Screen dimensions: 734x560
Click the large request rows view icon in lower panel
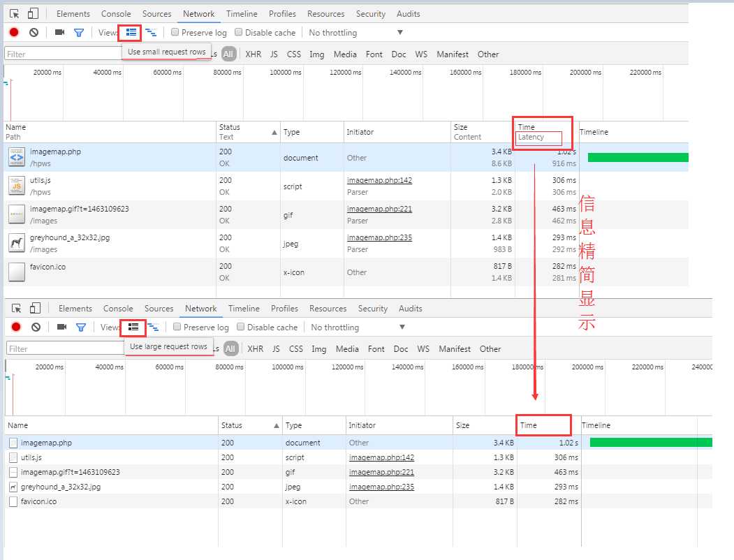pos(133,327)
